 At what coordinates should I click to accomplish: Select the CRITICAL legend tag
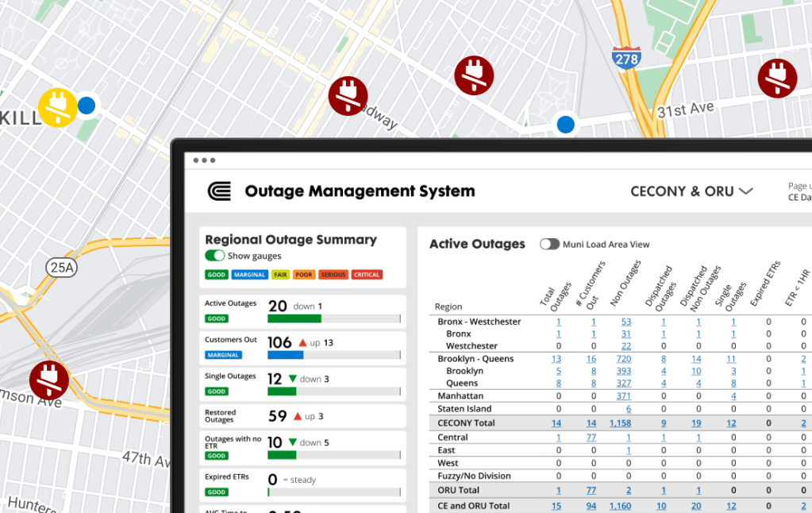367,275
